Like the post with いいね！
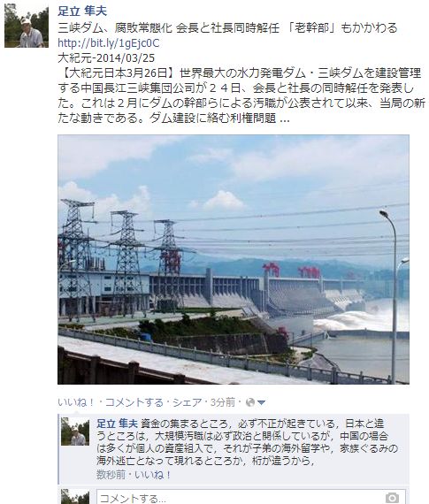The image size is (429, 504). click(x=77, y=402)
